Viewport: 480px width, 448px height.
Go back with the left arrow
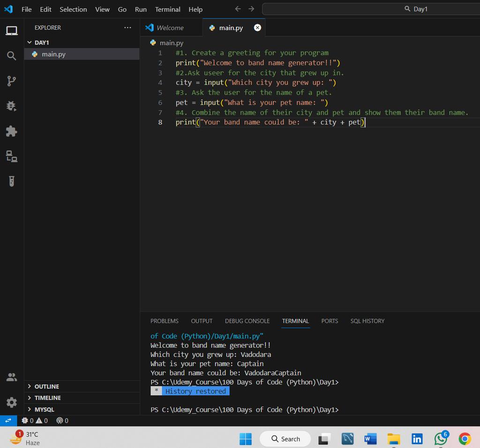click(x=238, y=9)
